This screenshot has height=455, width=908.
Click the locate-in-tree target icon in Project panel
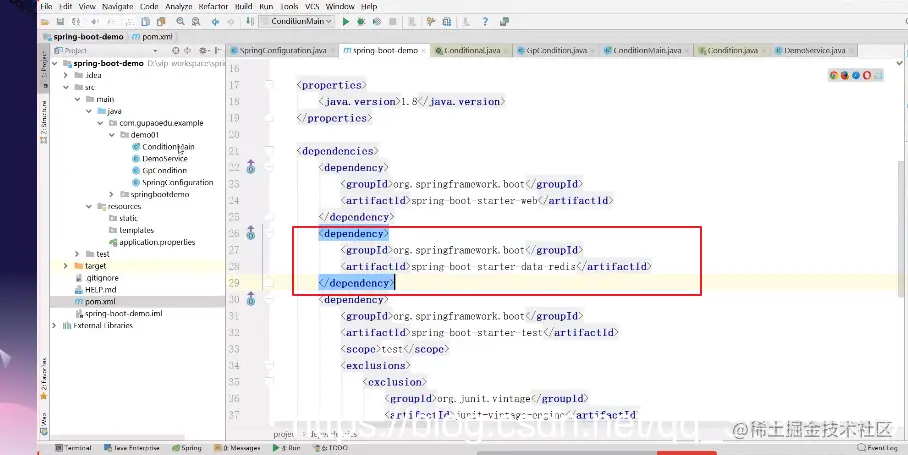coord(176,50)
